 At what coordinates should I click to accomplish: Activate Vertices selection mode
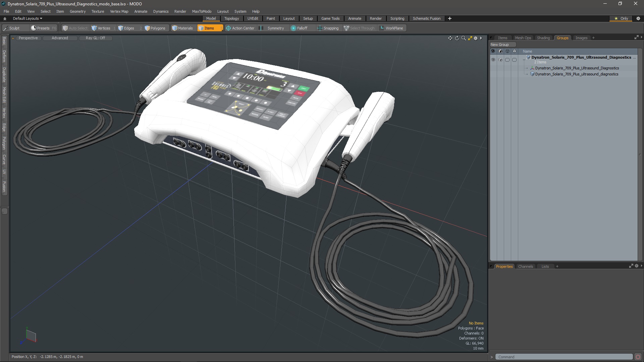pyautogui.click(x=101, y=28)
